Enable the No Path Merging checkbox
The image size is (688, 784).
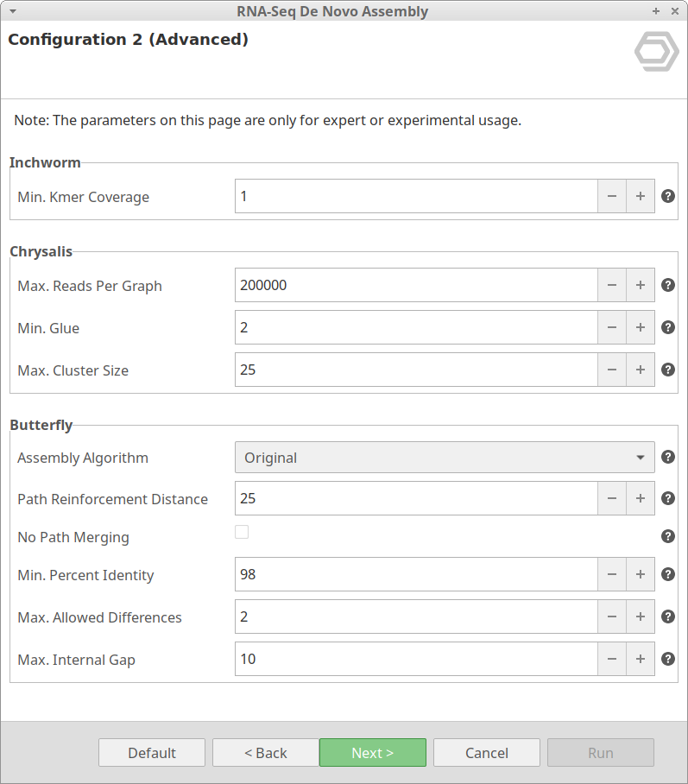point(242,532)
